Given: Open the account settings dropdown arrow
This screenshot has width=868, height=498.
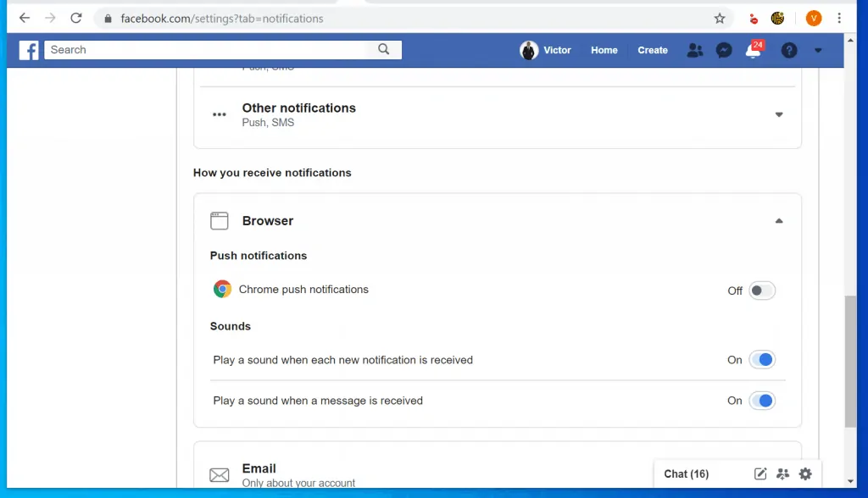Looking at the screenshot, I should tap(817, 51).
